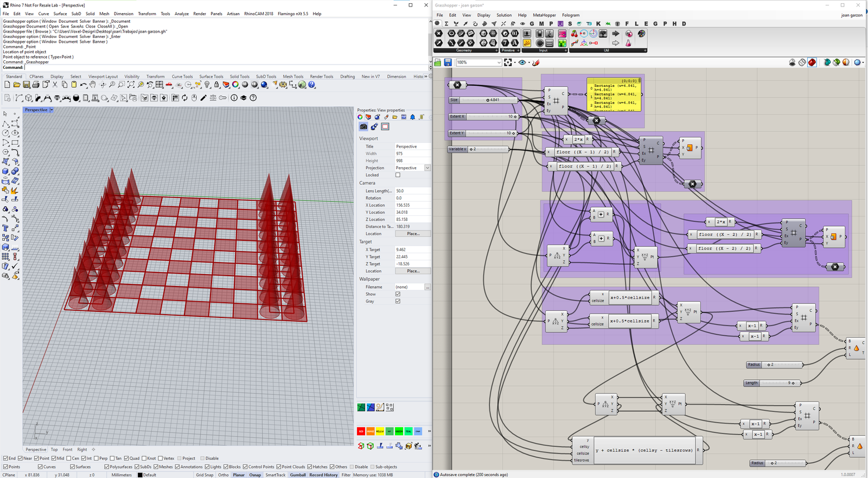Toggle Grid Snap in status bar
Screen dimensions: 868x478
[x=205, y=475]
